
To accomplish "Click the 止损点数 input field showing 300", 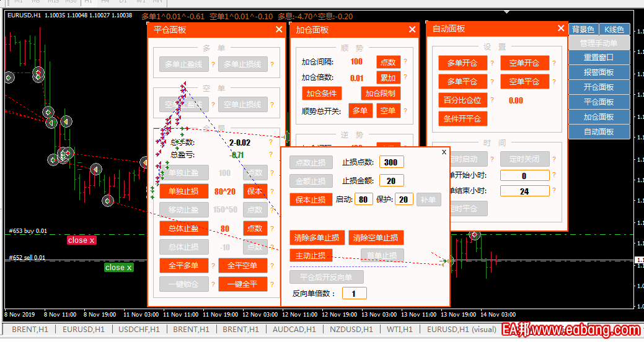I will tap(391, 162).
